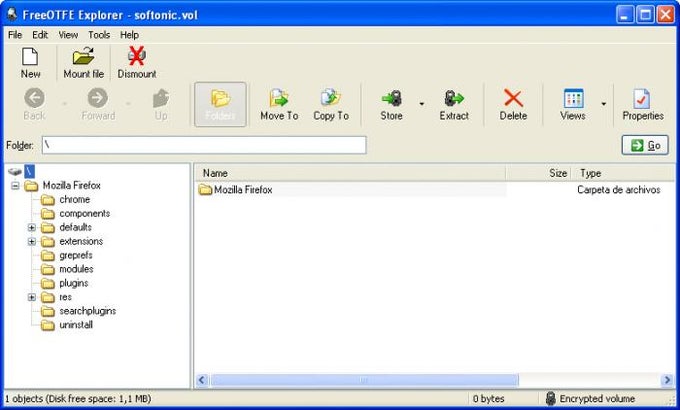This screenshot has width=680, height=410.
Task: Click the Go button
Action: click(645, 145)
